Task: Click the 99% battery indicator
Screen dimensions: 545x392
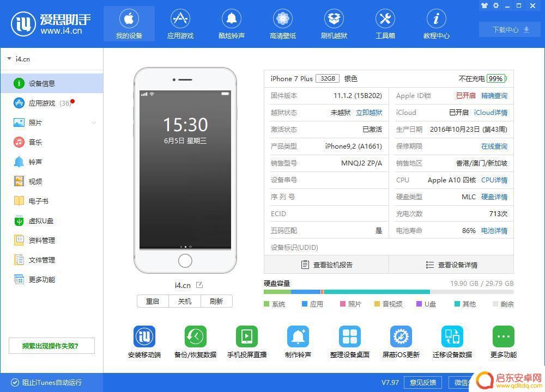Action: coord(496,78)
